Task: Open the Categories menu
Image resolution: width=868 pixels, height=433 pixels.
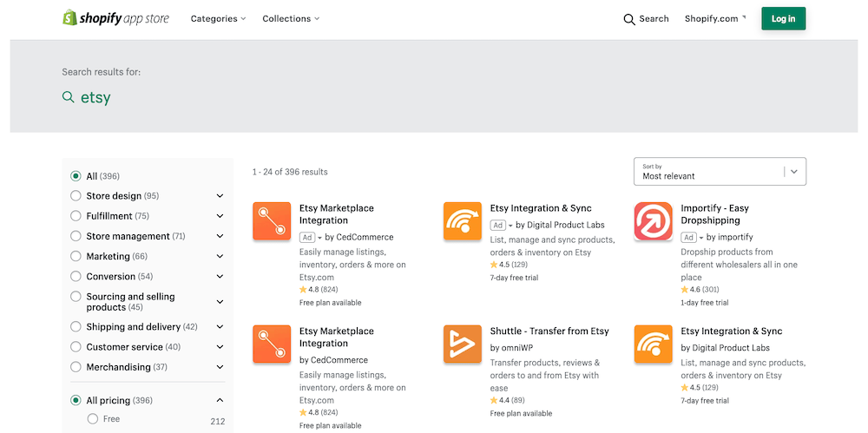Action: [x=218, y=19]
